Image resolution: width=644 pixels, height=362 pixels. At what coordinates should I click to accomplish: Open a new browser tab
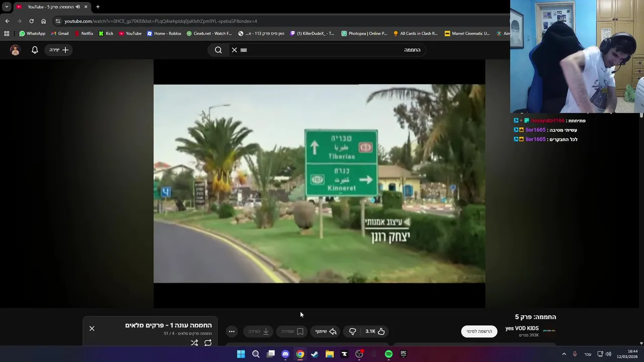point(98,7)
